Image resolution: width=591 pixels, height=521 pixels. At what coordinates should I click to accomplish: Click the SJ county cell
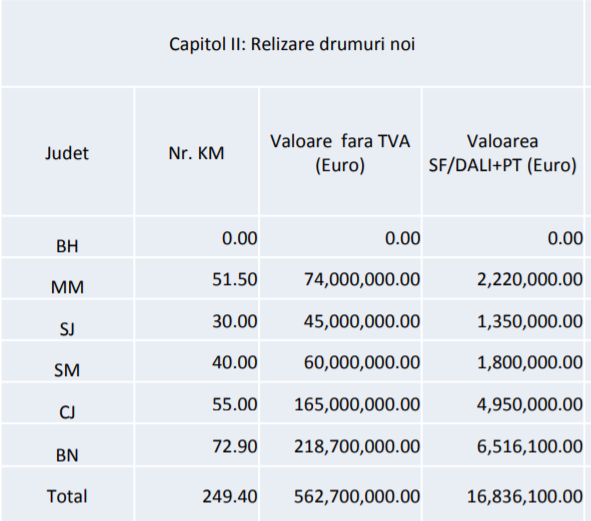(67, 329)
